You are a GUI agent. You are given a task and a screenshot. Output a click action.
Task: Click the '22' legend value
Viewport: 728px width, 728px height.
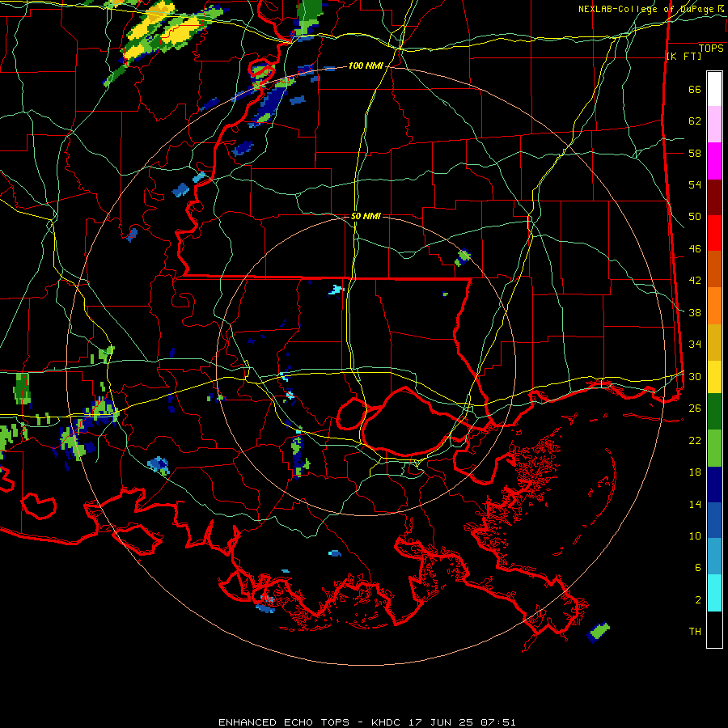tap(695, 440)
